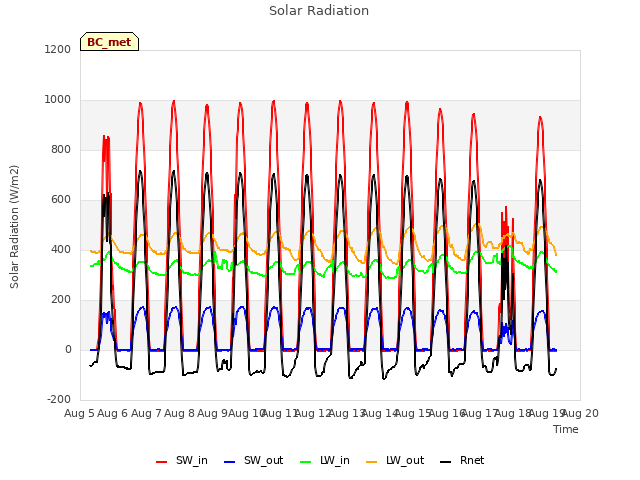Click the Aug 13 SW_in red peak
This screenshot has width=640, height=480.
(340, 102)
